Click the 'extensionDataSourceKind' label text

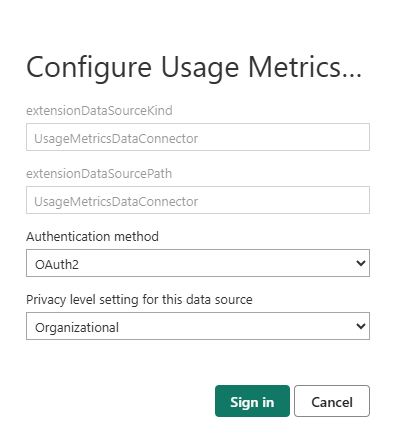tap(99, 111)
